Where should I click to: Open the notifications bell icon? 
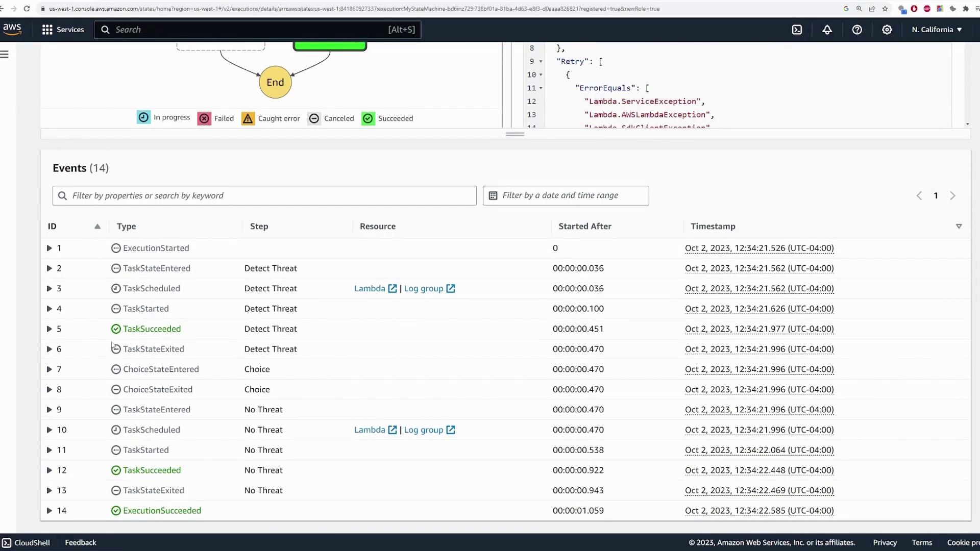[x=827, y=30]
